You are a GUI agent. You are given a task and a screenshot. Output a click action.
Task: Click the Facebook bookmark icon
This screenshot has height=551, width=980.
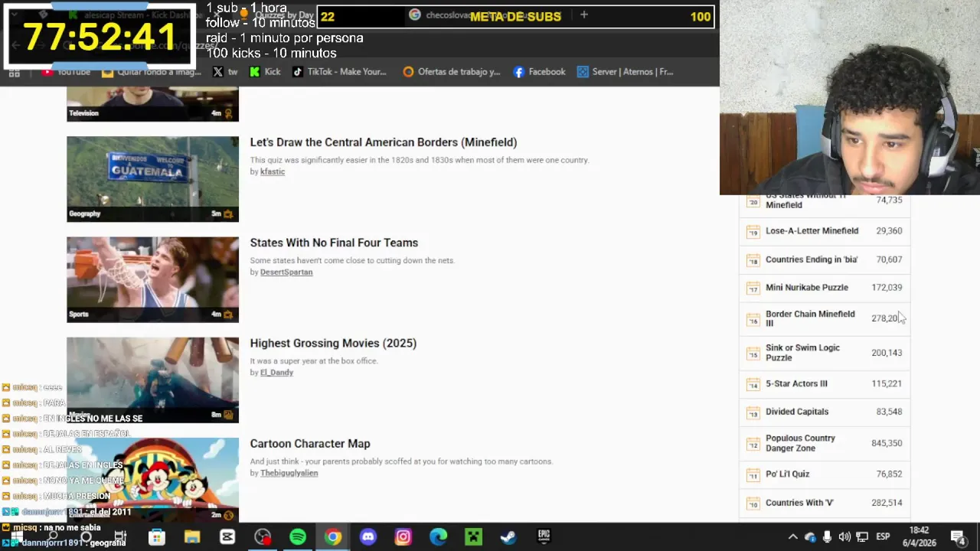[x=518, y=72]
